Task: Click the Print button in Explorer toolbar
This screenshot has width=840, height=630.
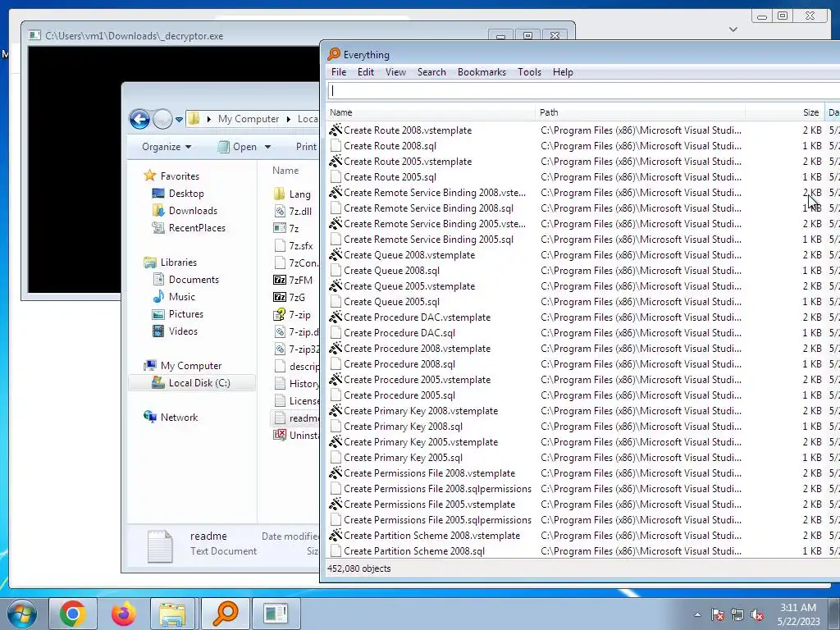Action: (306, 147)
